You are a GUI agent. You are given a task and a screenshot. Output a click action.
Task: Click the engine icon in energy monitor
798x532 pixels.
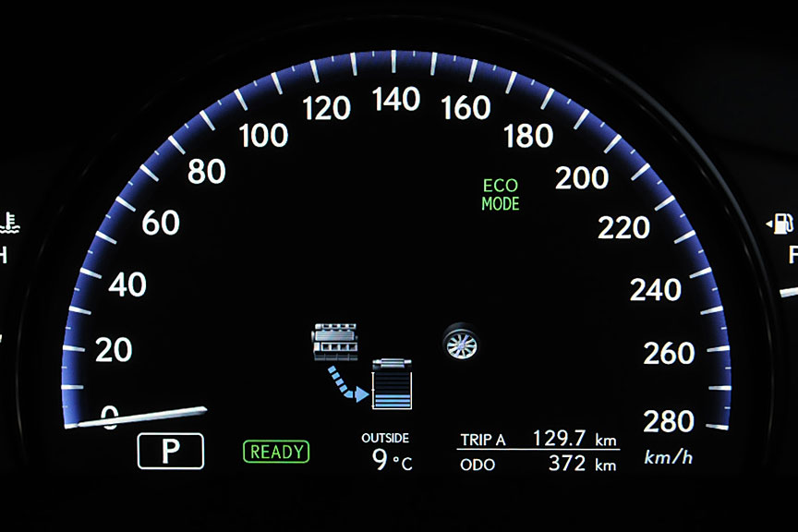[334, 341]
